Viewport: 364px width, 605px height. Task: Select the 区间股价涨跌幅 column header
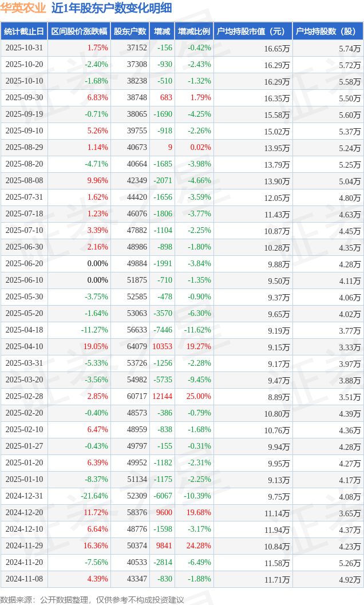pos(78,31)
